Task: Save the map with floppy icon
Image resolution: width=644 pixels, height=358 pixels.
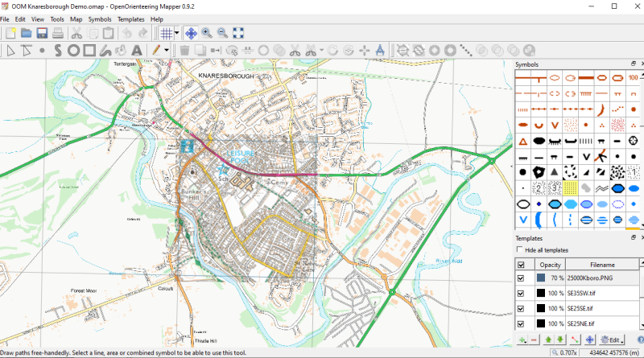Action: click(x=42, y=33)
